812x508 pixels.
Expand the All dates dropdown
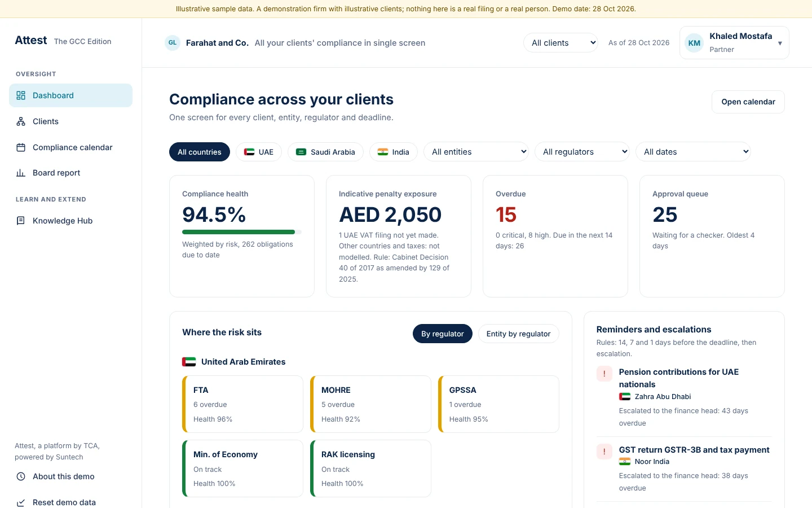(x=693, y=152)
